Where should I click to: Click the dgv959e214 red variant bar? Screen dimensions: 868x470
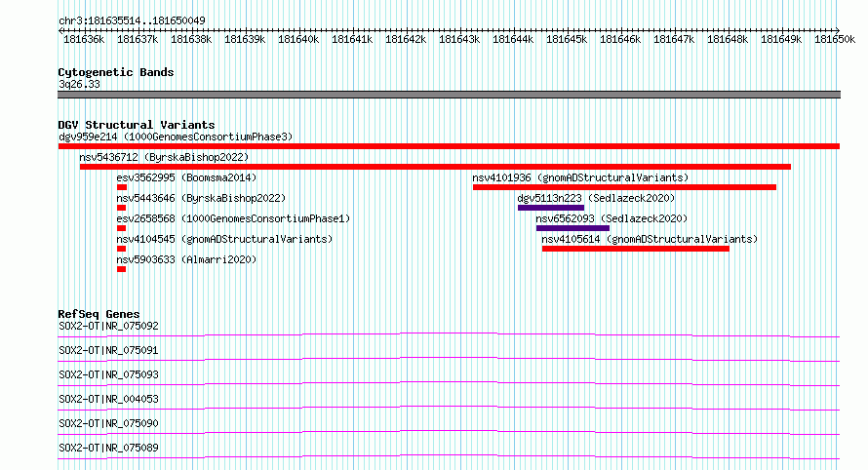point(449,146)
